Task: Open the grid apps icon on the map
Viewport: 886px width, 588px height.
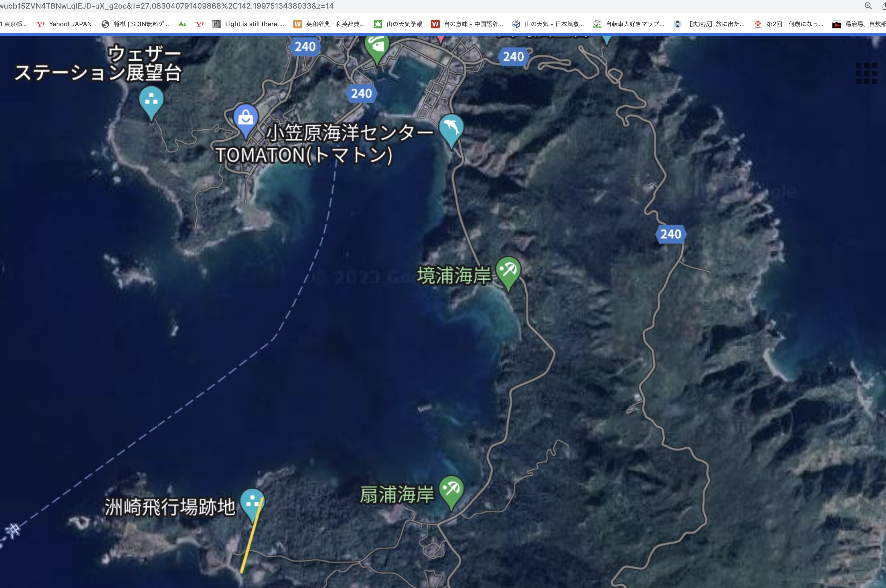Action: point(866,73)
